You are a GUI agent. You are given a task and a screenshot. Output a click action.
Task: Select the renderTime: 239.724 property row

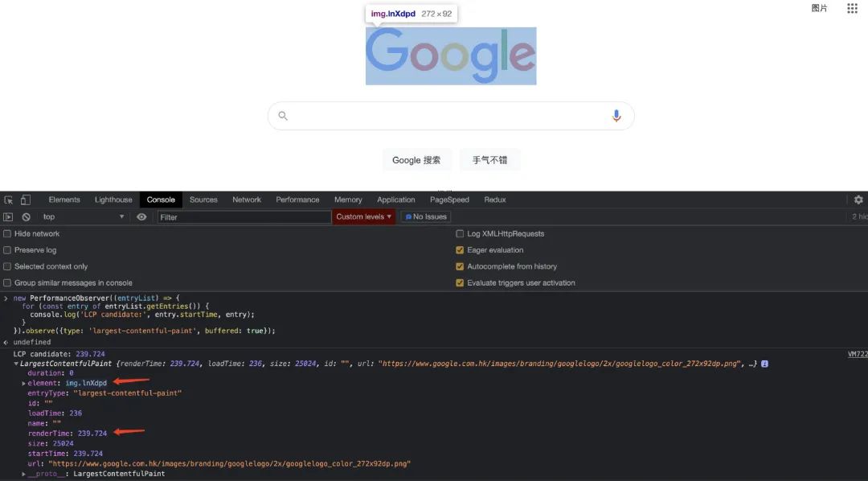[68, 434]
